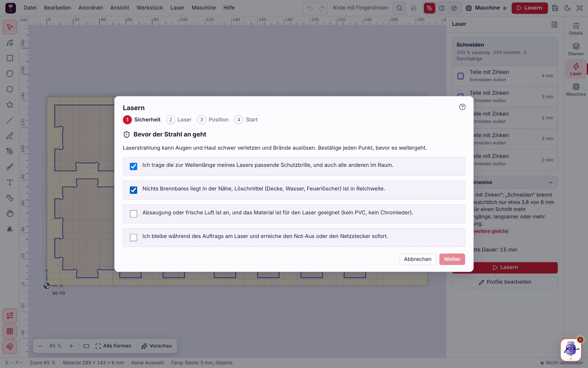
Task: Check the Ich bleibe während des Auftrags checkbox
Action: point(134,238)
